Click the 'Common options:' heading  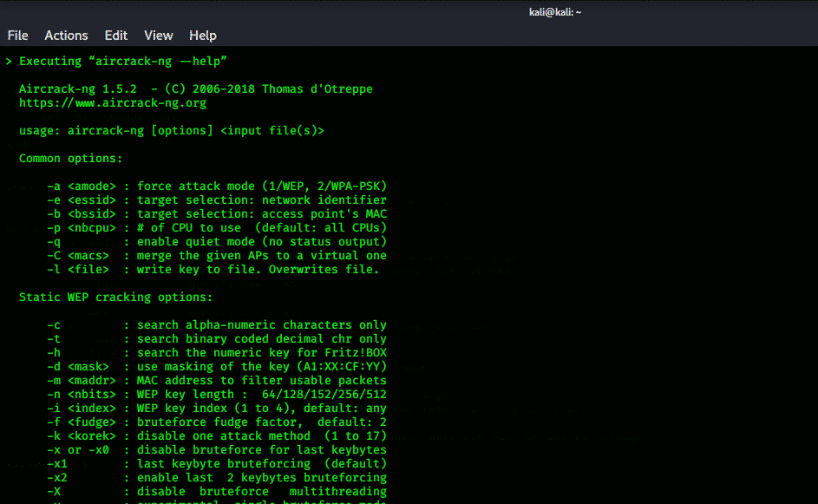[x=70, y=158]
